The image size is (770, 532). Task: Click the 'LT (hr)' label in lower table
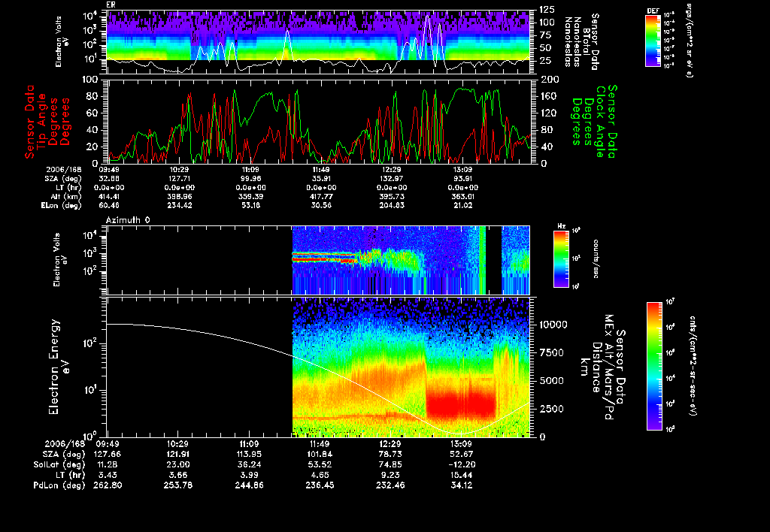click(x=68, y=475)
